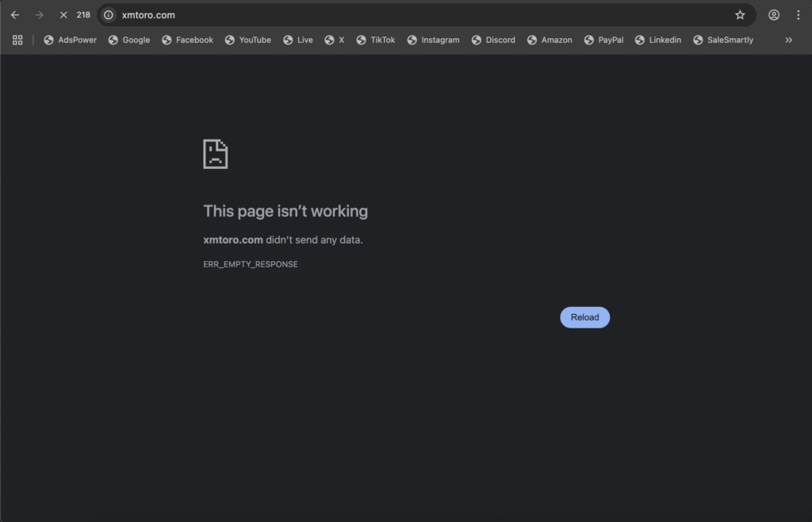
Task: Open the Facebook bookmark
Action: [187, 40]
